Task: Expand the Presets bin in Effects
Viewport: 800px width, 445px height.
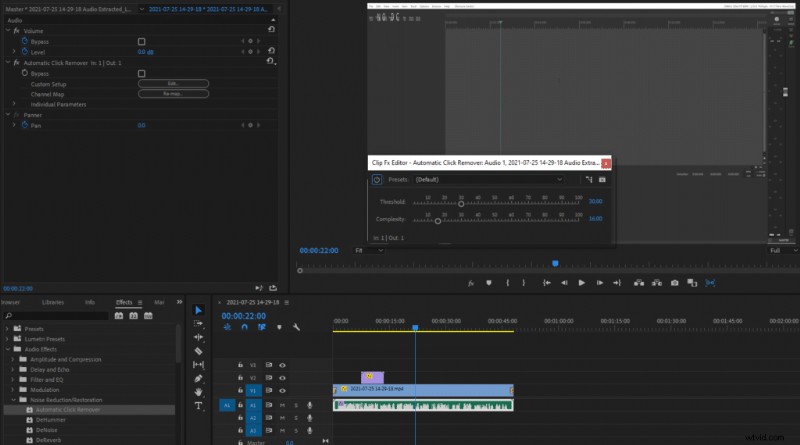Action: pos(7,329)
